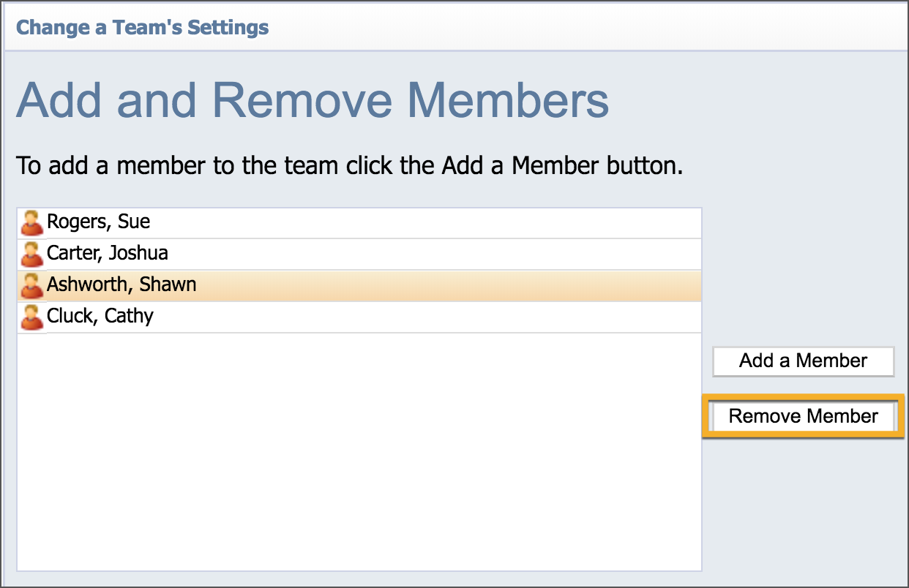Select the name Carter, Joshua in list
Screen dimensions: 909x588
pos(107,254)
